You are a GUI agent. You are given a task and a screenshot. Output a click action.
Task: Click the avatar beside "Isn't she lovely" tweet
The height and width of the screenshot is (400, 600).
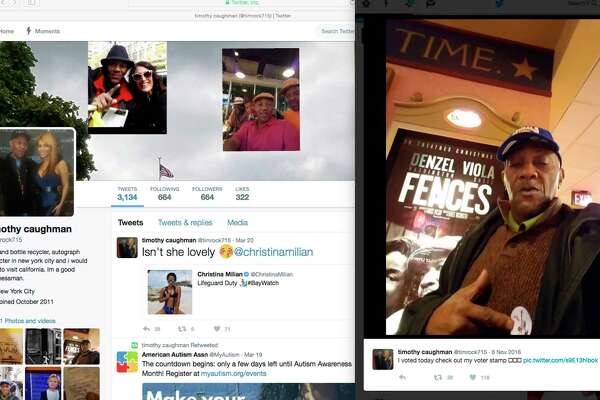tap(127, 247)
